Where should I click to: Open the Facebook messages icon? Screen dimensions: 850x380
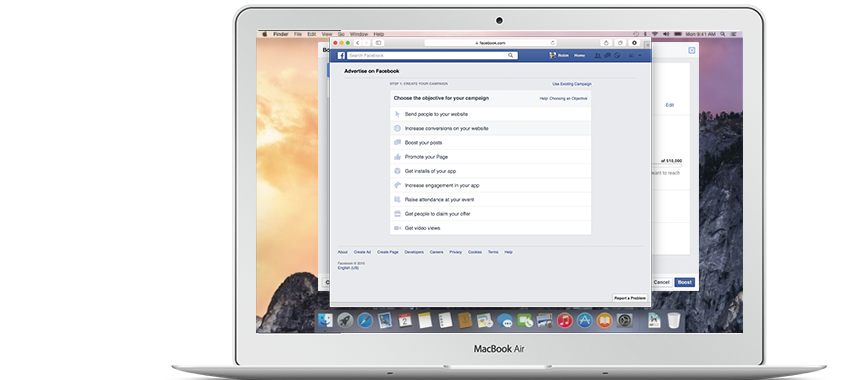click(x=608, y=55)
